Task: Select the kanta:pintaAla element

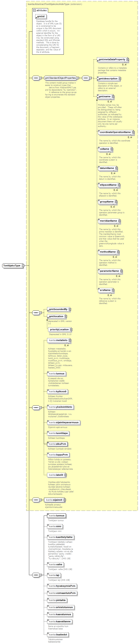Action: click(x=57, y=600)
